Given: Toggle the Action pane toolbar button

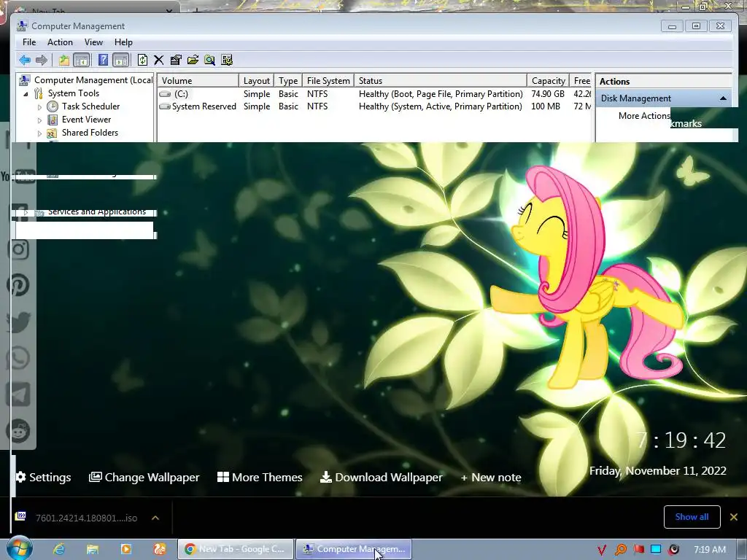Looking at the screenshot, I should click(121, 60).
